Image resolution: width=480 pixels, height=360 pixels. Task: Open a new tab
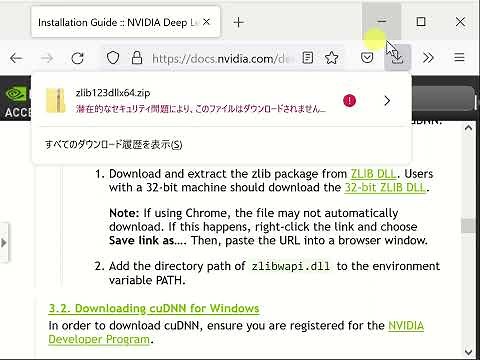pyautogui.click(x=239, y=22)
